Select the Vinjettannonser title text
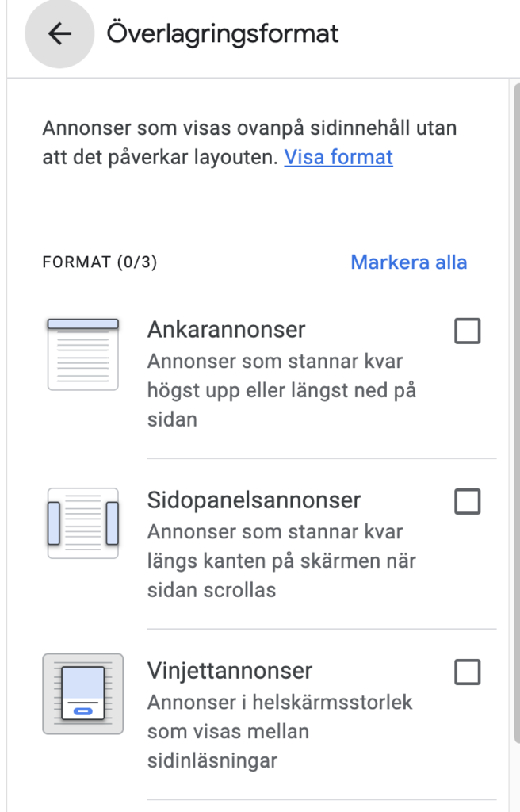Image resolution: width=520 pixels, height=812 pixels. coord(230,671)
